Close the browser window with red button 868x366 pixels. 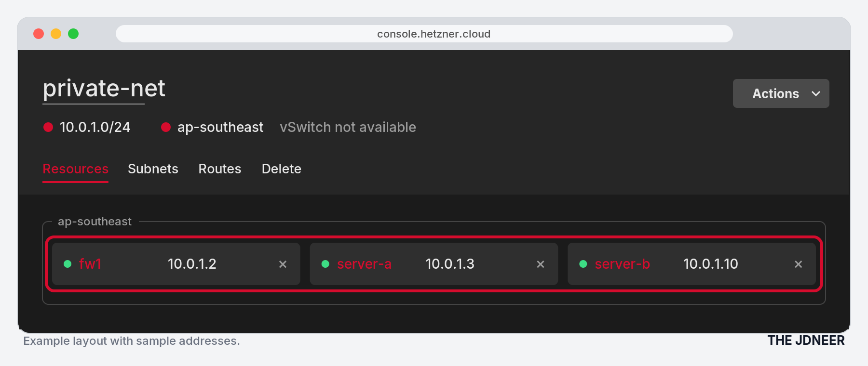pos(39,34)
